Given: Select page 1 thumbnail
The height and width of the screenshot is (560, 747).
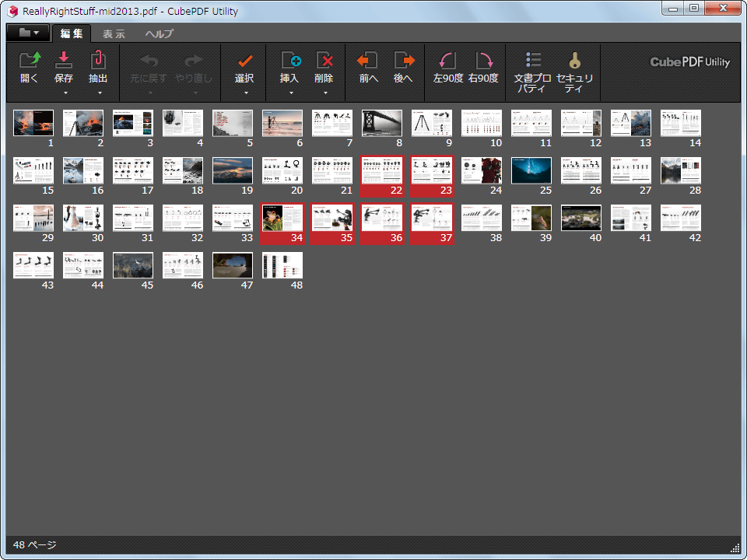Looking at the screenshot, I should pos(33,124).
